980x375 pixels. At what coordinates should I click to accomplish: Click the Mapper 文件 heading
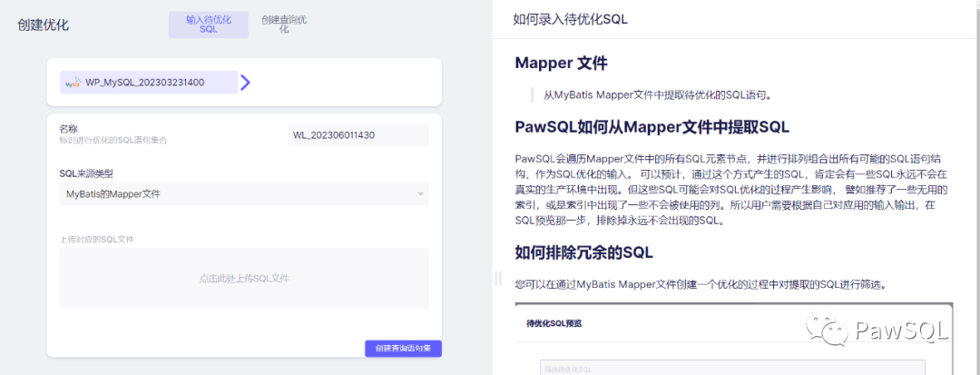tap(561, 64)
